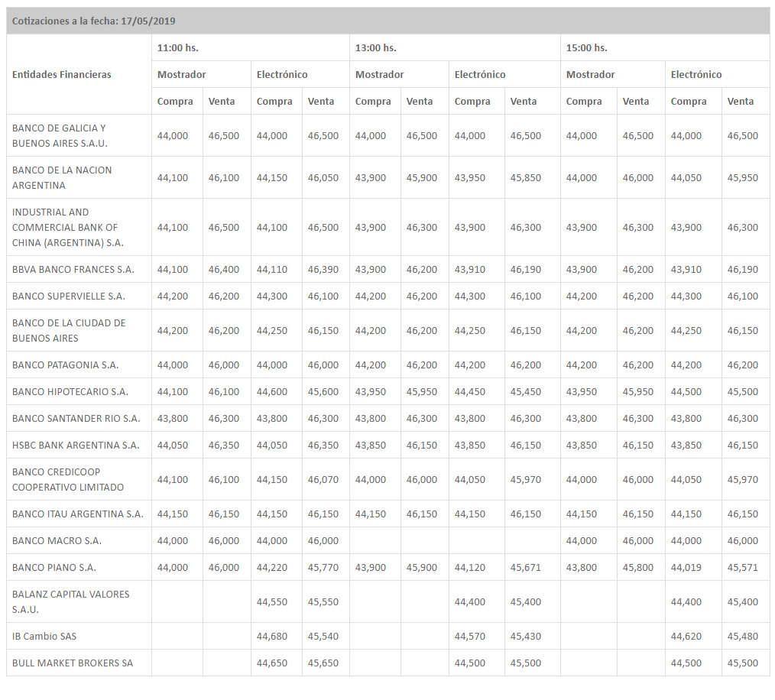The width and height of the screenshot is (775, 700).
Task: Select Banco Hipotecario value 45,600
Action: [x=323, y=391]
